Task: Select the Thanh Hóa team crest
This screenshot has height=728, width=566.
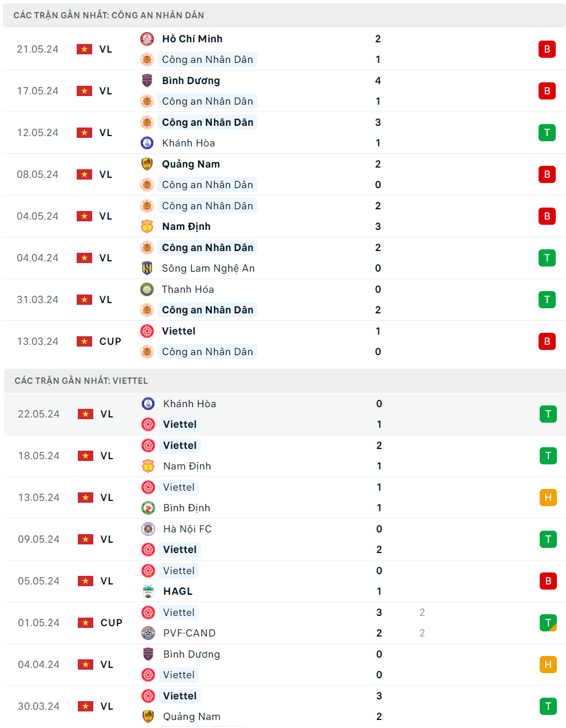Action: pos(147,289)
